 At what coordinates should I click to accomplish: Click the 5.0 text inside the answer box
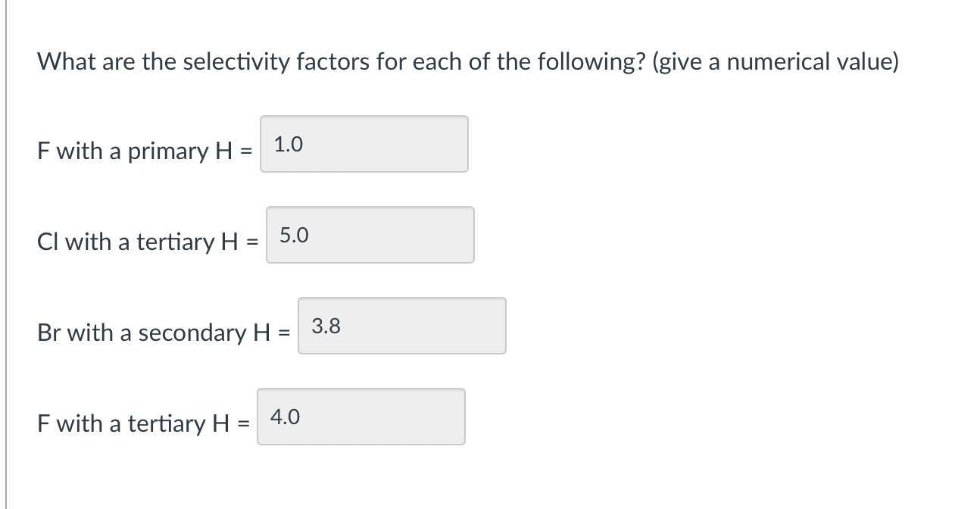[294, 236]
